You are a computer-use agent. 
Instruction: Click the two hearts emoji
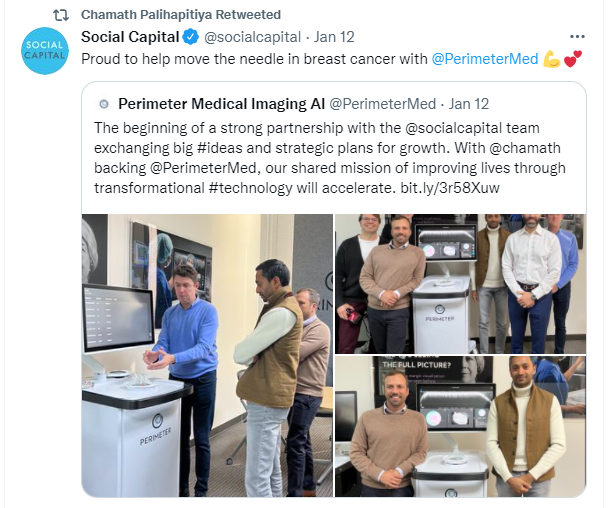tap(573, 59)
